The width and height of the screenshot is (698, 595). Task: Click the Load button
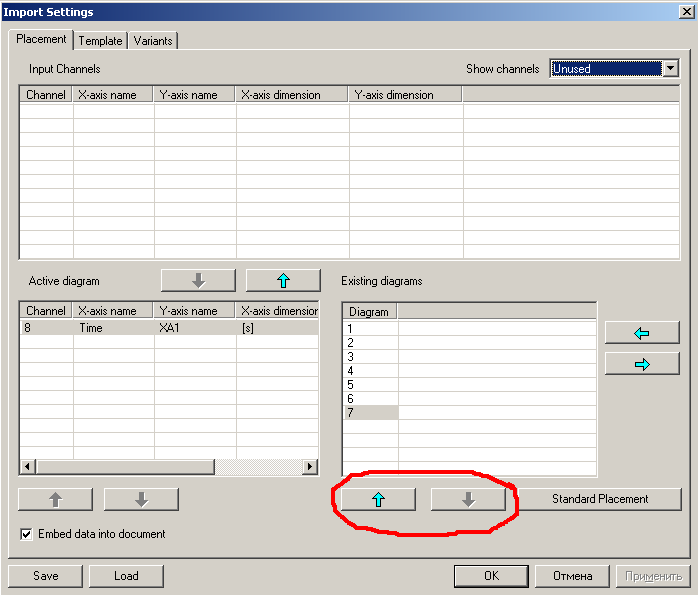(126, 576)
